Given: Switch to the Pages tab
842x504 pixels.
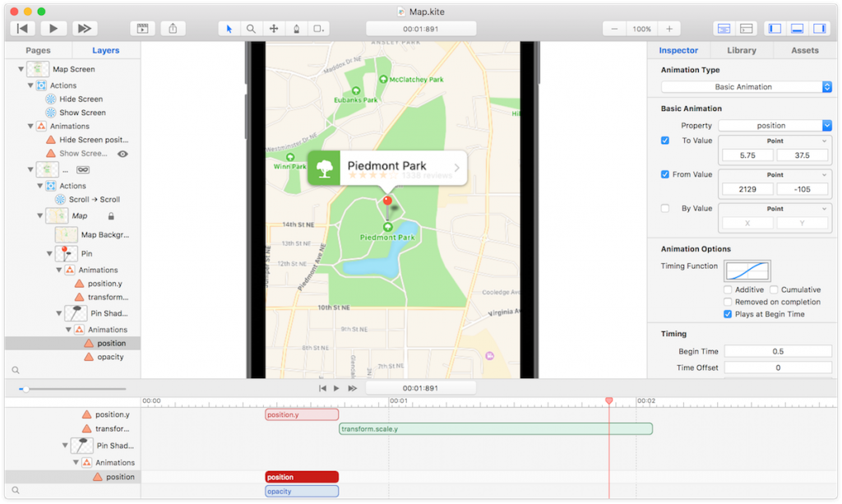Looking at the screenshot, I should 38,50.
